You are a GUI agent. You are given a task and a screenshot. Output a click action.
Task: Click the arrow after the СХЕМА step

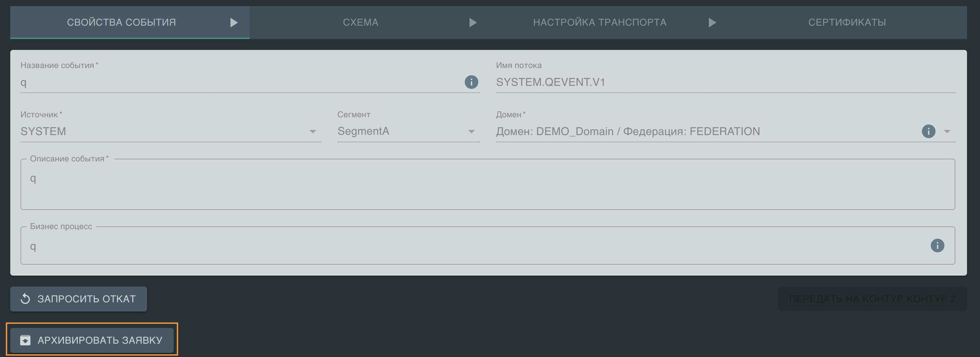click(473, 23)
